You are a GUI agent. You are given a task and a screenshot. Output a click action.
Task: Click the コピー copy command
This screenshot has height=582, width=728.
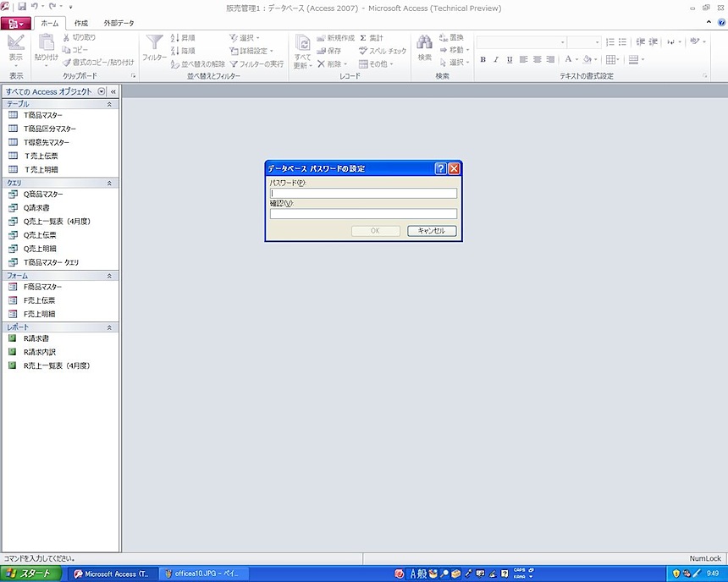click(x=75, y=50)
